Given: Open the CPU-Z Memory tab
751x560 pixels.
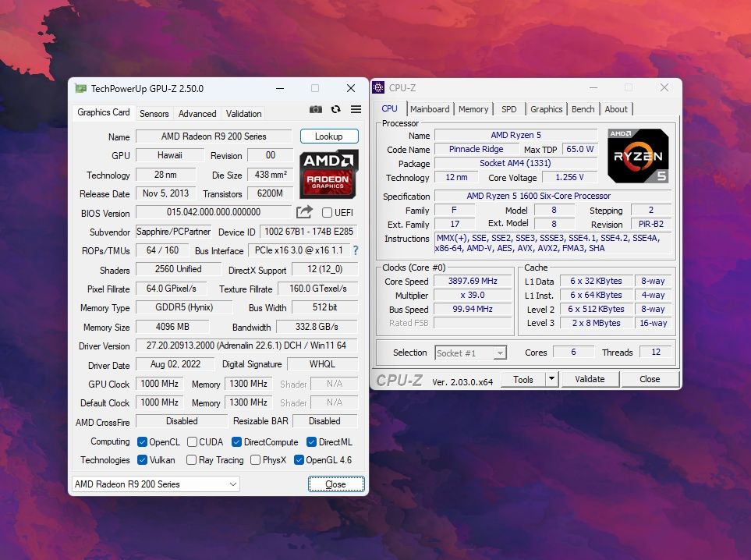Looking at the screenshot, I should click(473, 109).
